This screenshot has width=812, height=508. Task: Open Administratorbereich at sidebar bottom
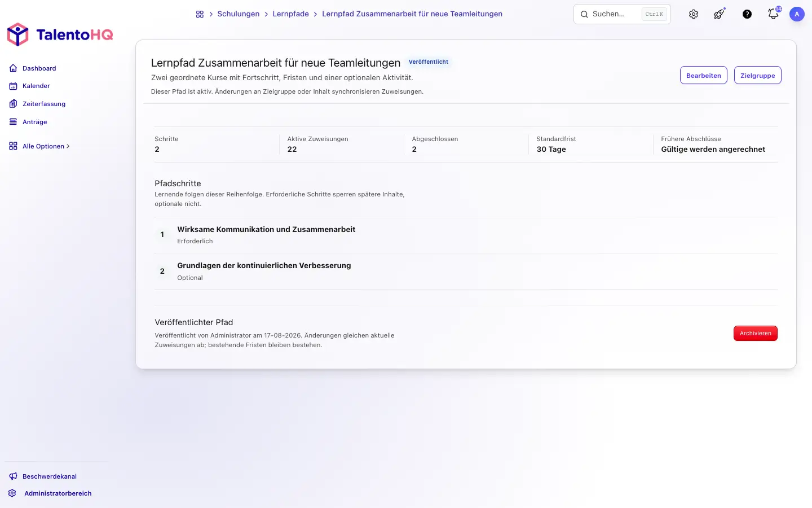click(x=58, y=493)
